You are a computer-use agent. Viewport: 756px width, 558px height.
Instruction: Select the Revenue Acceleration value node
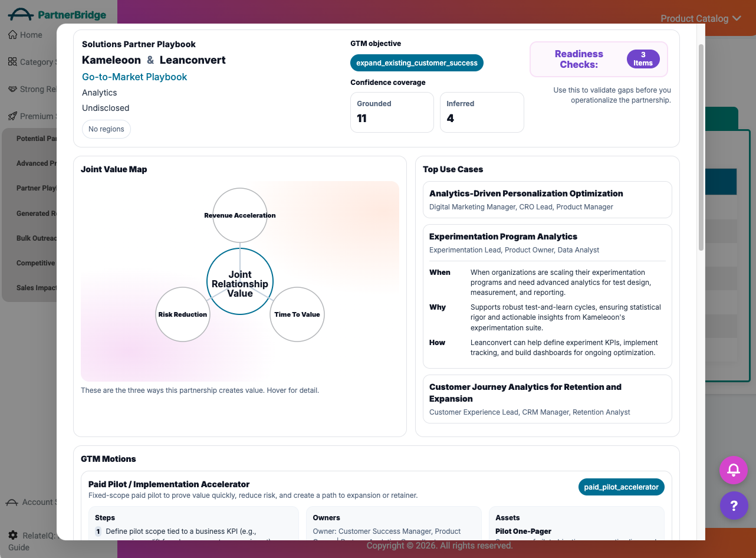[240, 215]
